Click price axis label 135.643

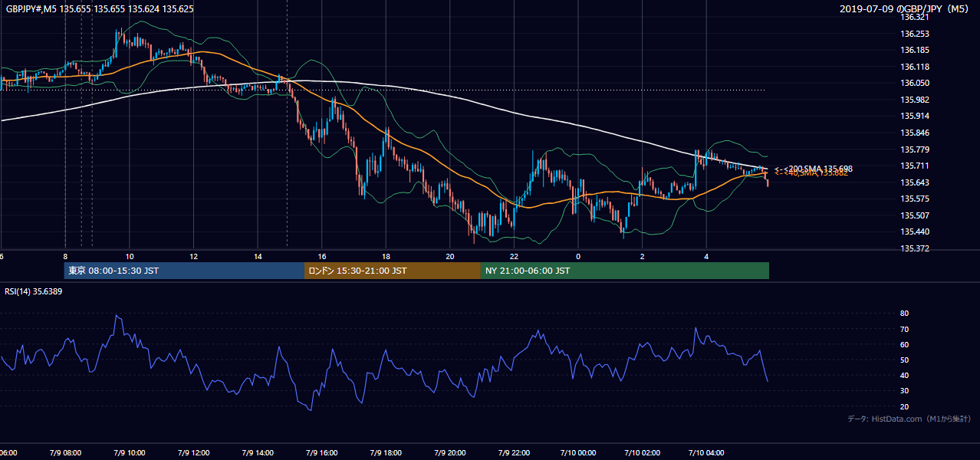pyautogui.click(x=914, y=182)
